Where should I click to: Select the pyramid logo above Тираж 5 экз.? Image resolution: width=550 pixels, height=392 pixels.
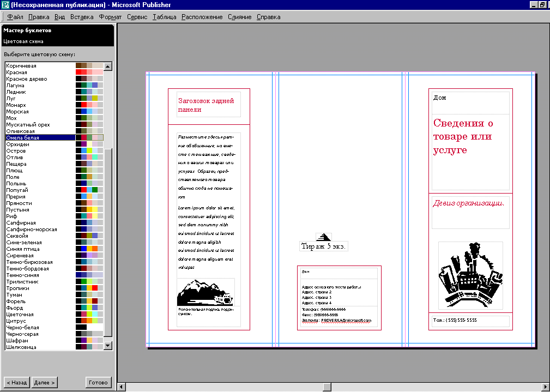pyautogui.click(x=324, y=237)
